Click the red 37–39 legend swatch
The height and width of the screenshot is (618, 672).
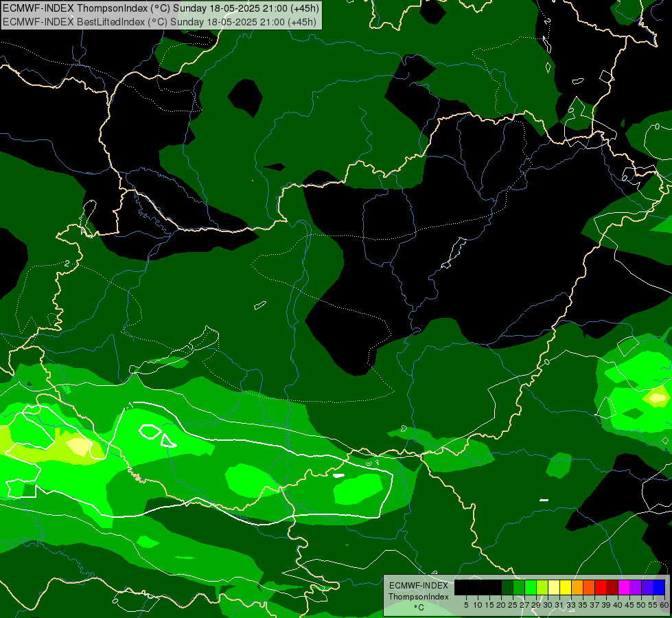pyautogui.click(x=601, y=587)
